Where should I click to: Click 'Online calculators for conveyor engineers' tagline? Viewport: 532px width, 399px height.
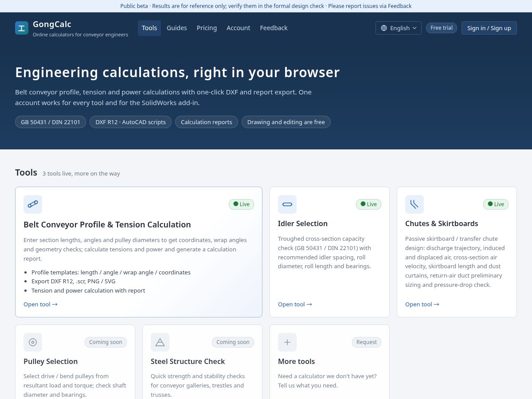click(80, 35)
